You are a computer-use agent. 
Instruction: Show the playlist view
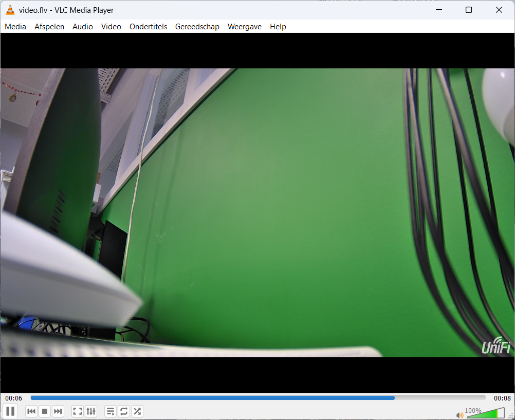pos(111,411)
